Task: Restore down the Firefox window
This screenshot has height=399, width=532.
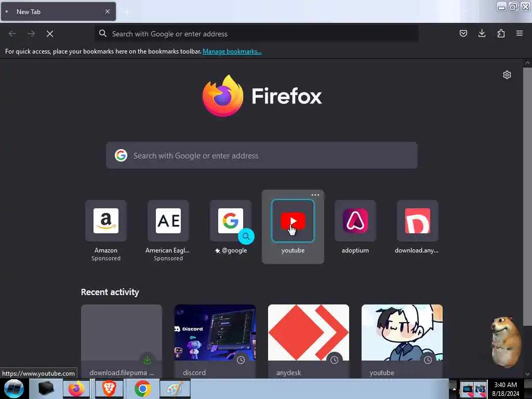Action: point(513,6)
